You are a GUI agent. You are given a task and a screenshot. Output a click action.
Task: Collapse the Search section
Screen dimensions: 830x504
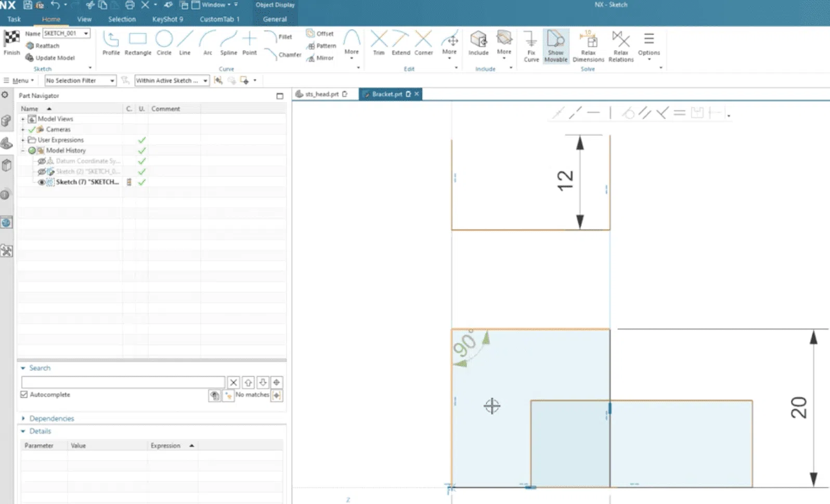(x=23, y=368)
